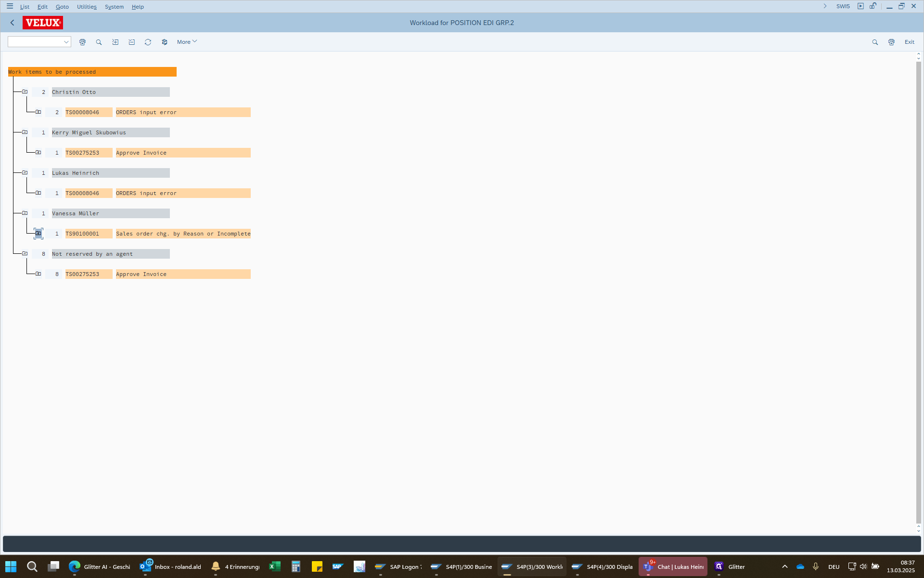Click the chevron left of SWI5
The height and width of the screenshot is (578, 924).
tap(825, 6)
